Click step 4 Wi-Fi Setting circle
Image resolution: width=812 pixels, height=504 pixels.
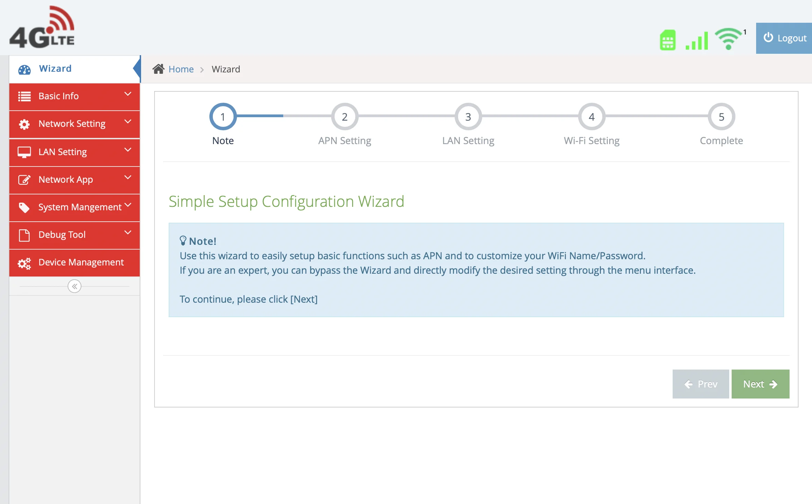591,117
